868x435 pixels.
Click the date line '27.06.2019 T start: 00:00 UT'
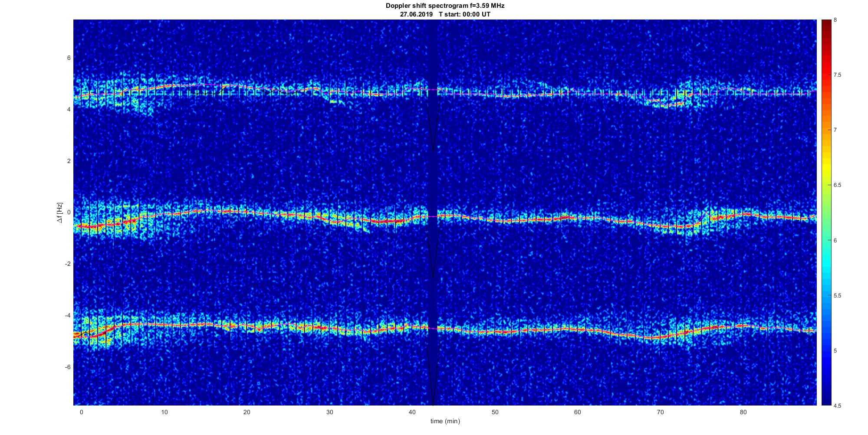point(445,14)
